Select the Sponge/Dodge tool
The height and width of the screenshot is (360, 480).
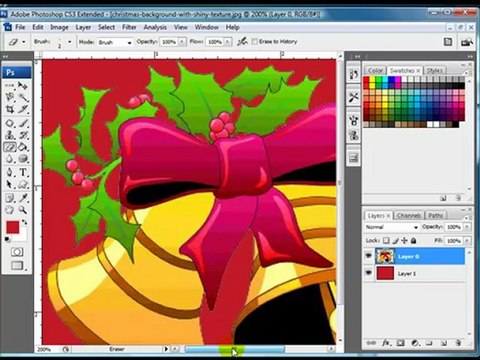23,159
